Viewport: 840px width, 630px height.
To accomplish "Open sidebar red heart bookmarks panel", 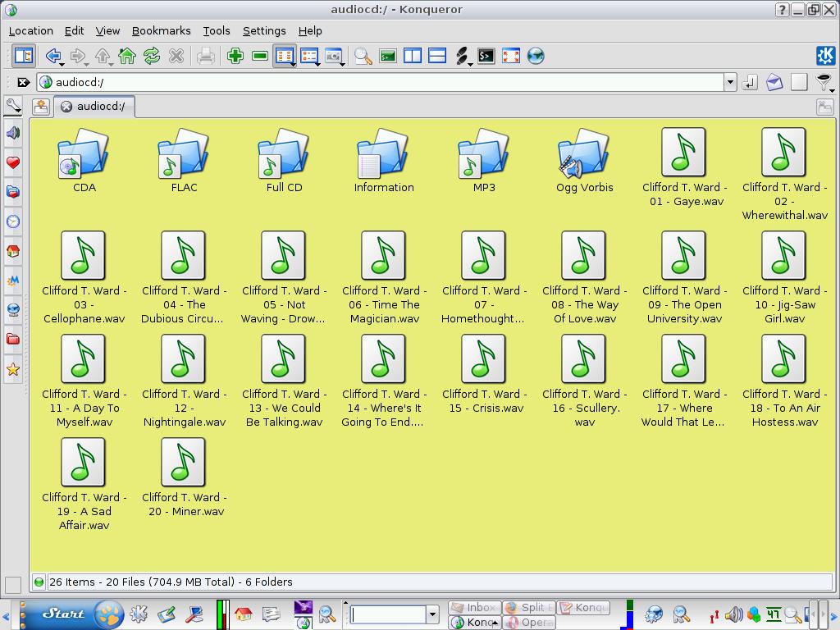I will [x=13, y=162].
